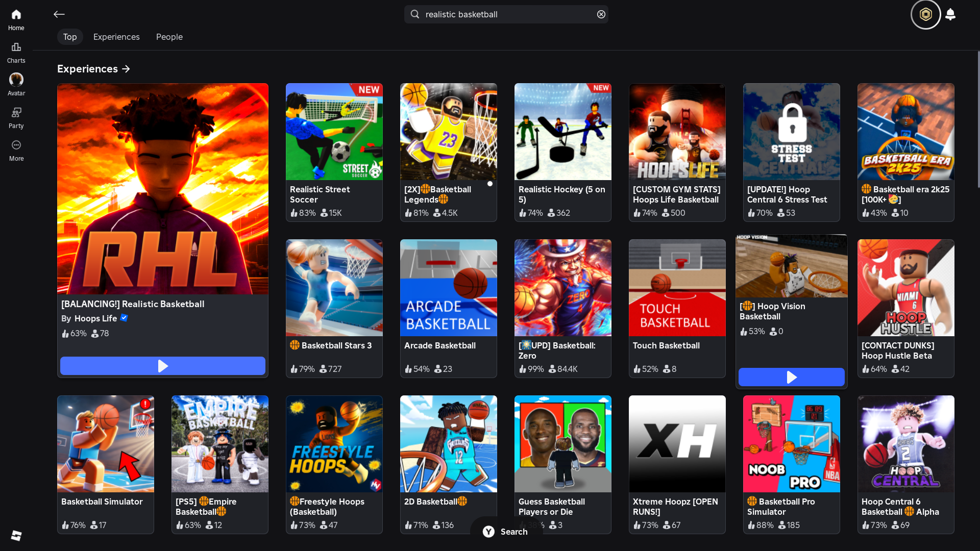Open the Avatar editor
Image resolution: width=980 pixels, height=551 pixels.
point(16,85)
